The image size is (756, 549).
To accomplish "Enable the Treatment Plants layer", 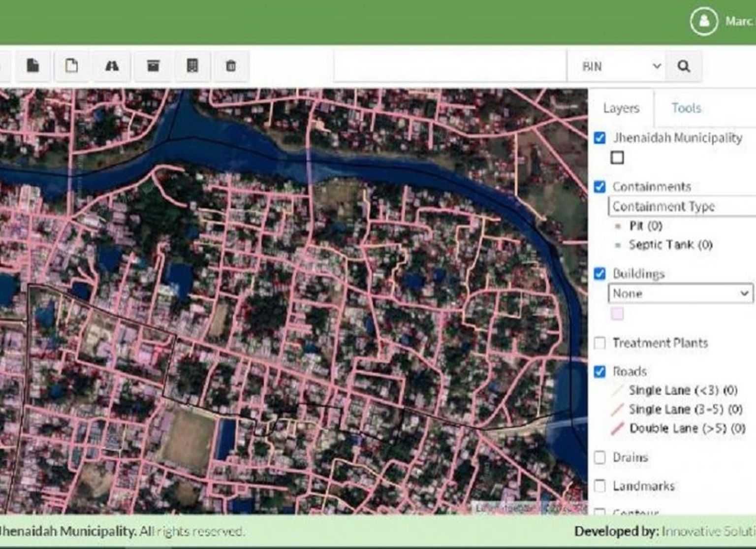I will [x=599, y=343].
